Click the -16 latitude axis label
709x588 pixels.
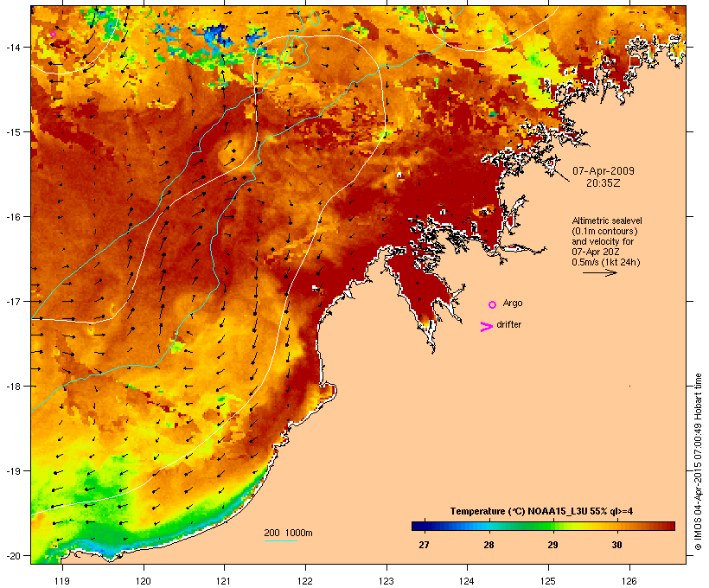point(12,217)
